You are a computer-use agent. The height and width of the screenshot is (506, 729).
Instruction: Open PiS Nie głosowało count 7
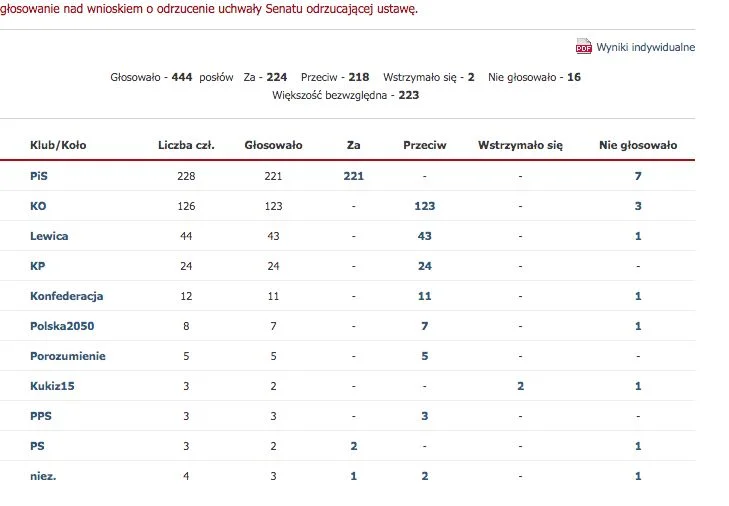[x=638, y=176]
